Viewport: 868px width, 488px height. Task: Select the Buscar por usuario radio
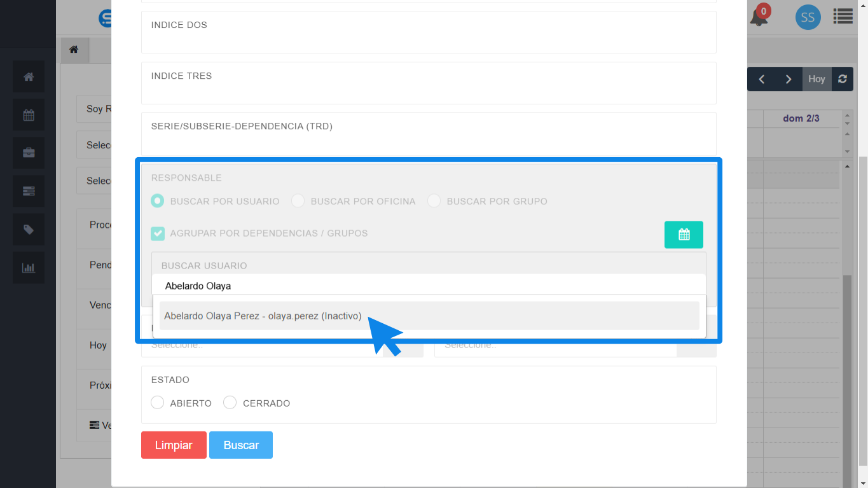point(157,201)
